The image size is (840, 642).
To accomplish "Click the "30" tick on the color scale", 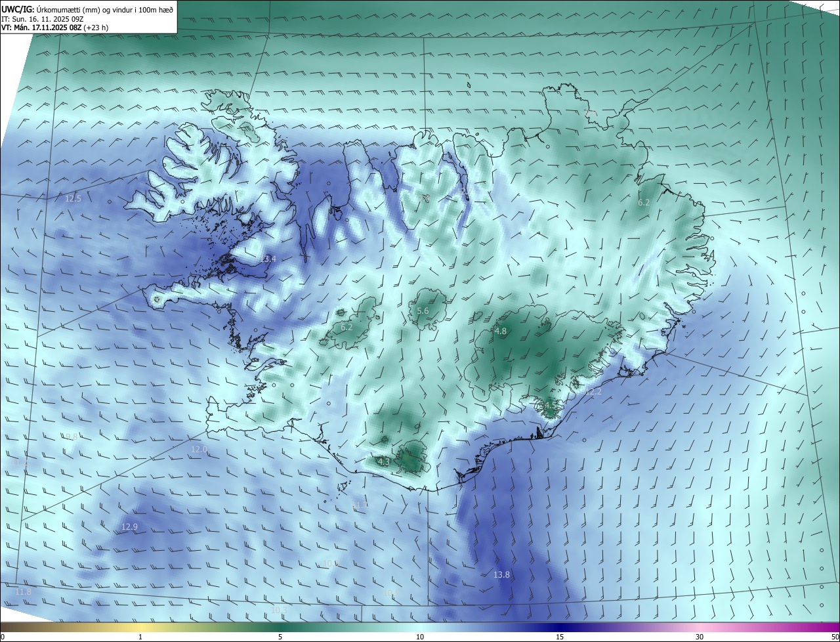I will click(700, 637).
